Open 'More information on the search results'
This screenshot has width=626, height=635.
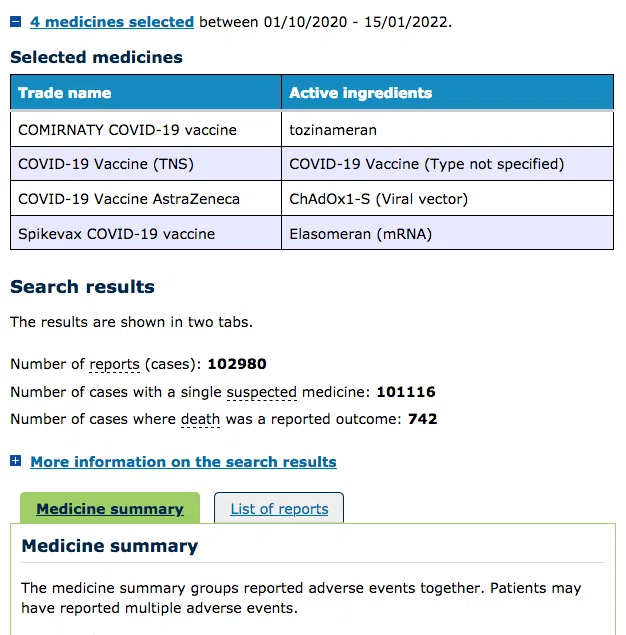[x=183, y=462]
